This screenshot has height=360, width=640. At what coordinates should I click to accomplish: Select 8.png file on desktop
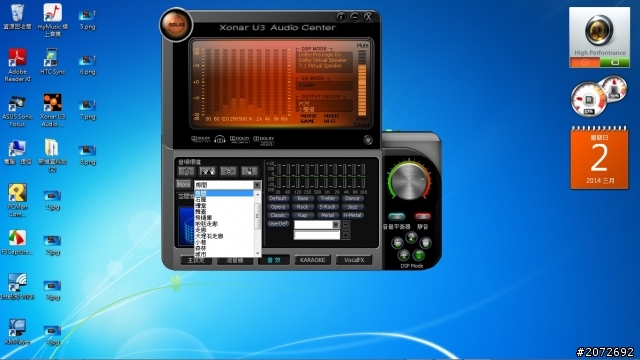tap(87, 155)
